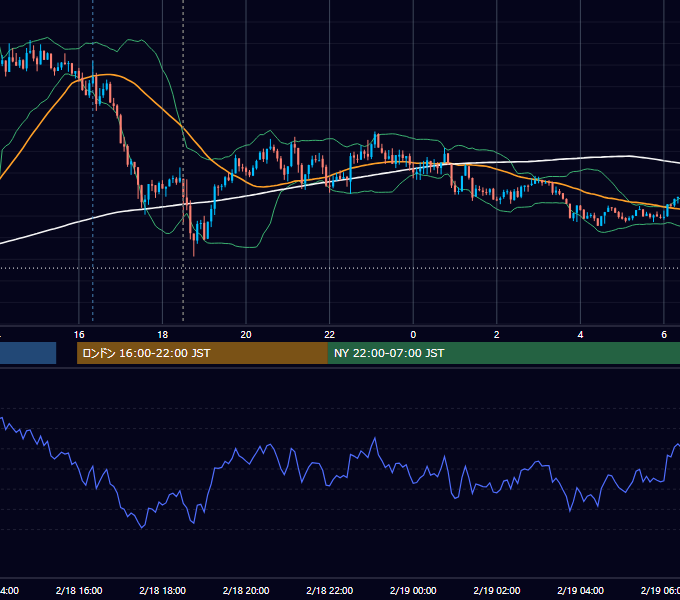Select the ロンドン 16:00-22:00 JST session bar
680x600 pixels.
coord(202,353)
